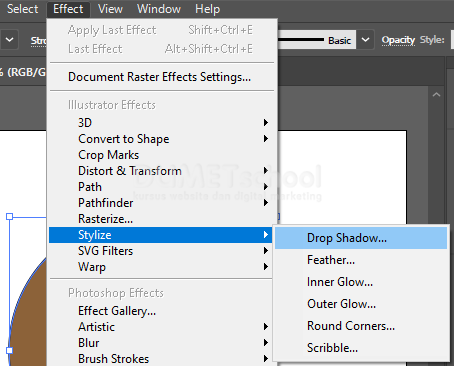Choose Feather from Stylize submenu
Image resolution: width=454 pixels, height=366 pixels.
tap(361, 260)
